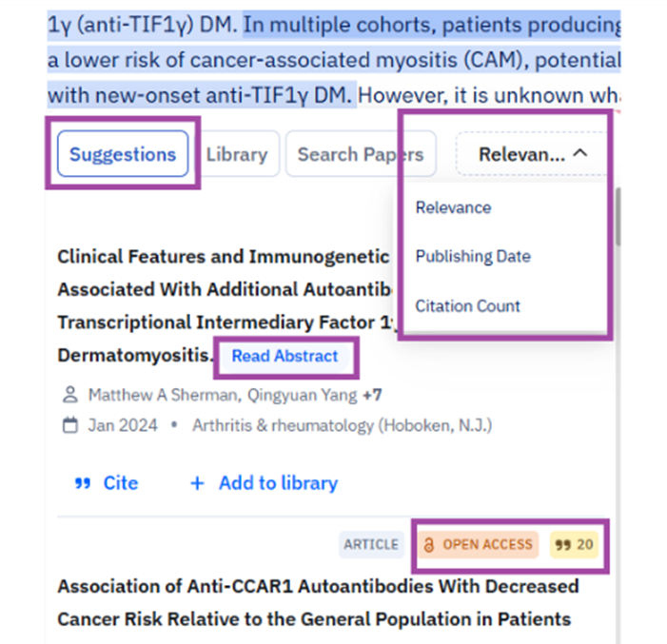The image size is (667, 644).
Task: Click the person icon before Matthew A Sherman
Action: click(69, 394)
